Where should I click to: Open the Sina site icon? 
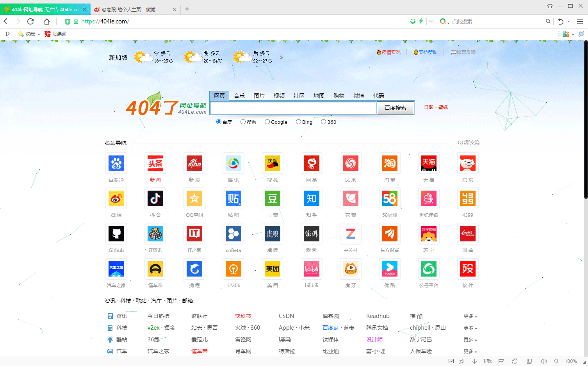[x=194, y=163]
